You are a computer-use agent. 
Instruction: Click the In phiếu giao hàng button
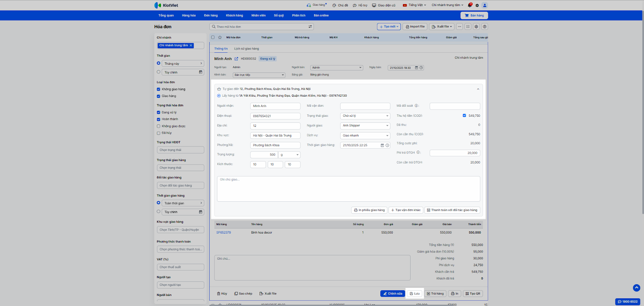pos(369,210)
